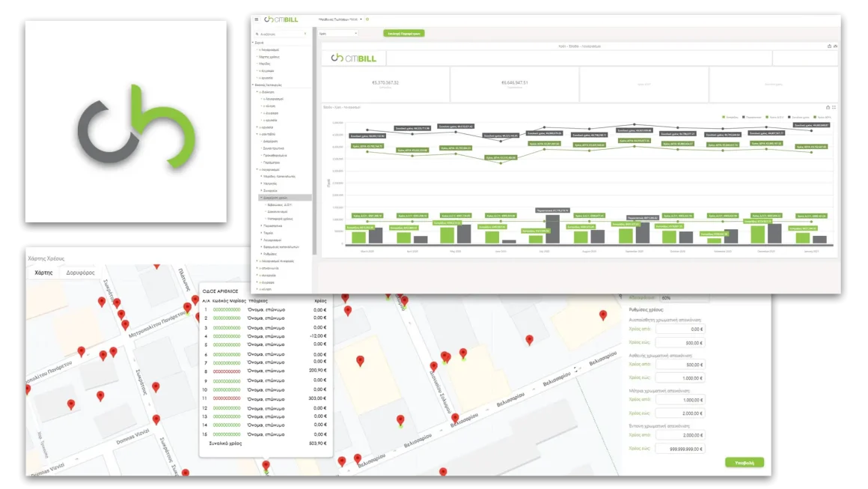This screenshot has width=868, height=489.
Task: Click Χρέος από field under Ασθενής χρωματική απεικόνιση
Action: click(x=679, y=365)
